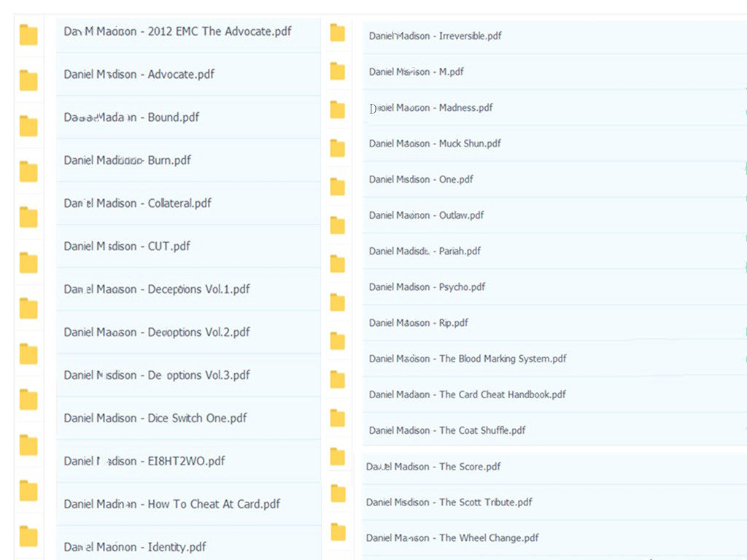This screenshot has height=560, width=747.
Task: Click 'The Wheel Change.pdf' file row
Action: tap(554, 538)
